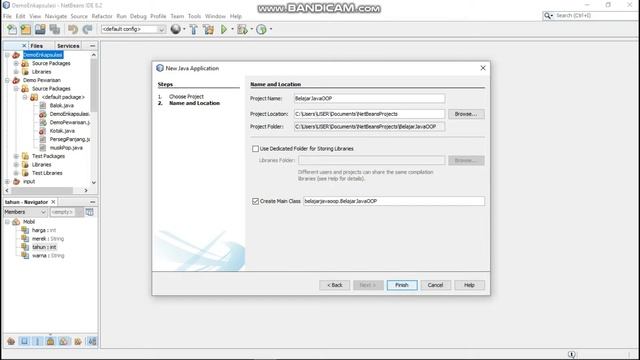Viewport: 640px width, 360px height.
Task: Open dropdown arrow next to Profile Project
Action: pos(271,29)
